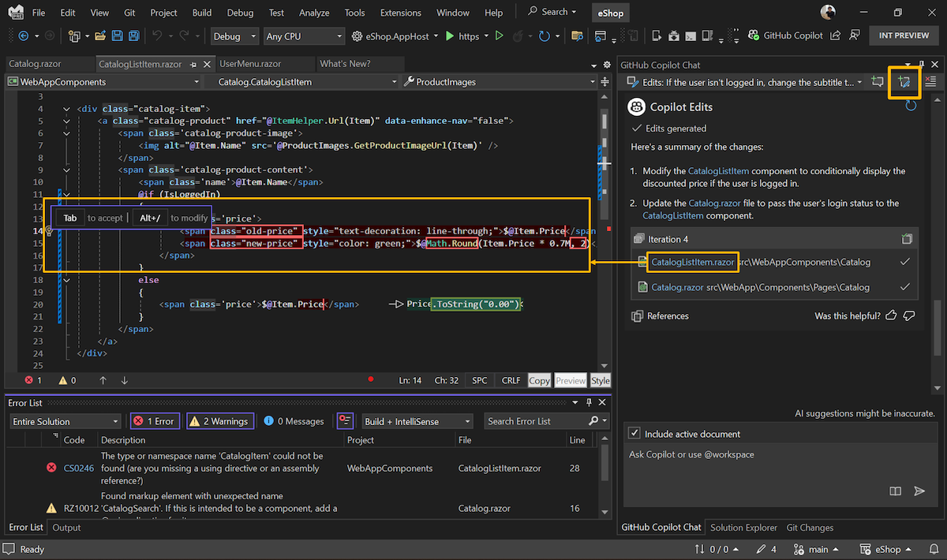Click the red error indicator below the editor
The image size is (947, 560).
[370, 379]
